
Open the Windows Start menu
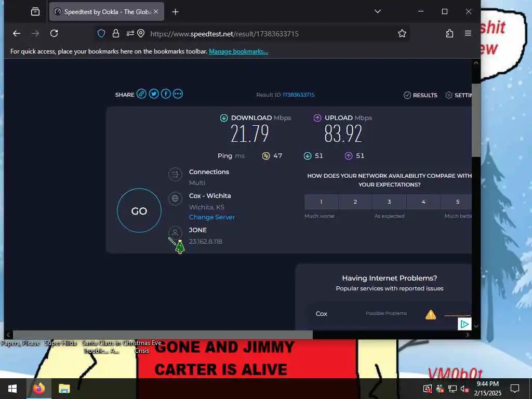coord(12,389)
